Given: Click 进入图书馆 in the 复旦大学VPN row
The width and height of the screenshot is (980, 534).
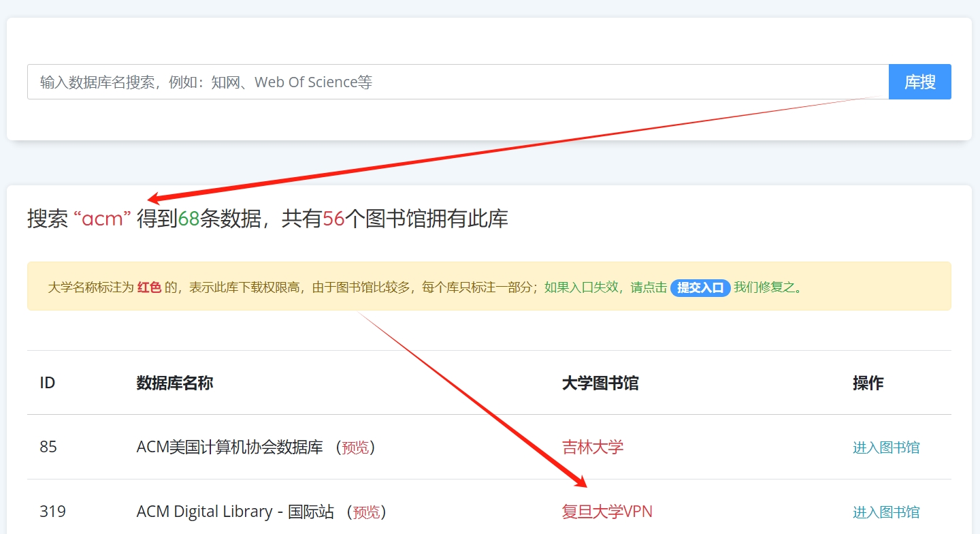Looking at the screenshot, I should tap(885, 512).
